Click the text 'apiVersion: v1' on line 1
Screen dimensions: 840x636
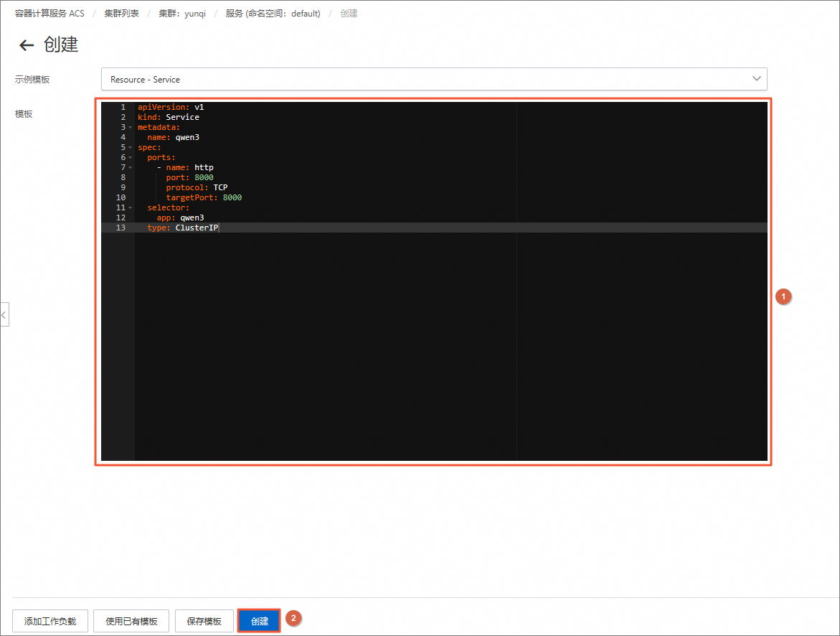click(170, 107)
